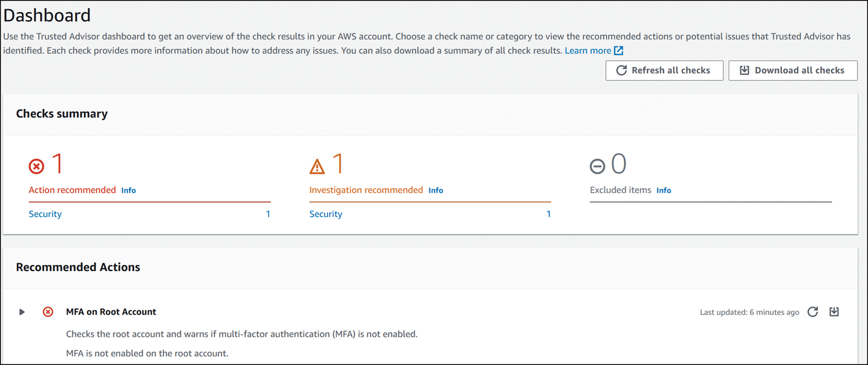Click the orange Investigation recommended warning icon
Screen dimensions: 868x365
point(317,167)
